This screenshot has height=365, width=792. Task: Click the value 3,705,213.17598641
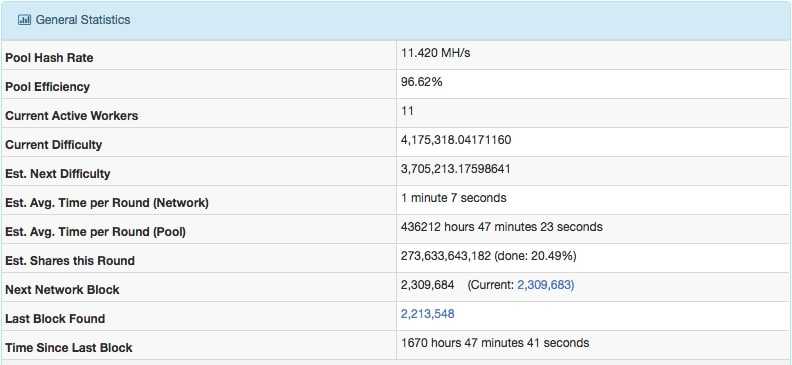(456, 169)
